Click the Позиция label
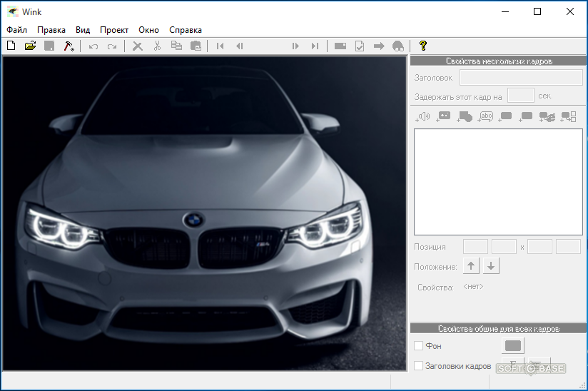Viewport: 588px width, 391px height. pyautogui.click(x=430, y=247)
